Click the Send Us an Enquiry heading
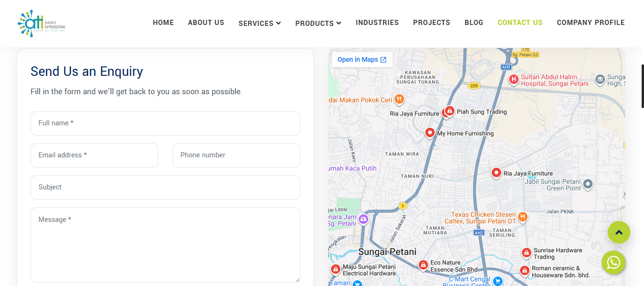The height and width of the screenshot is (286, 644). (87, 72)
